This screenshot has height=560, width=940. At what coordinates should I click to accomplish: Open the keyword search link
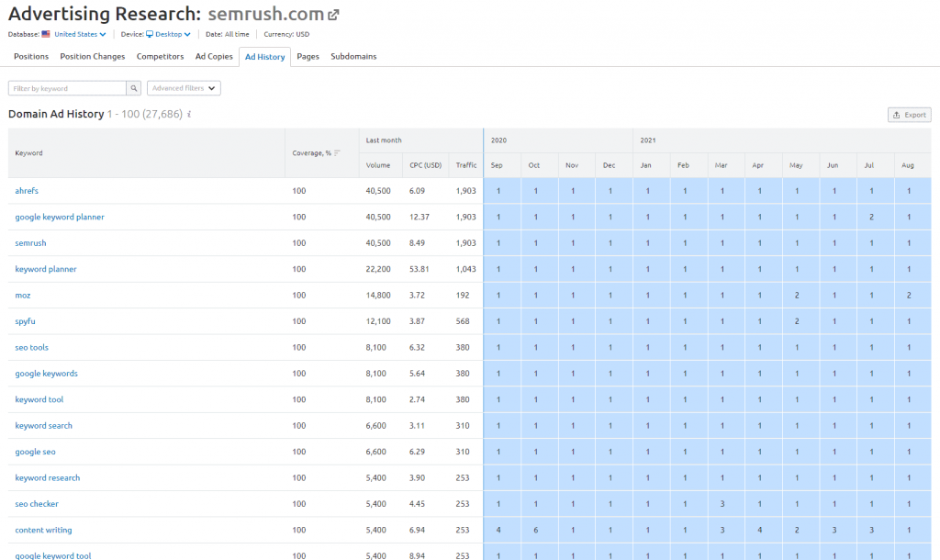43,426
